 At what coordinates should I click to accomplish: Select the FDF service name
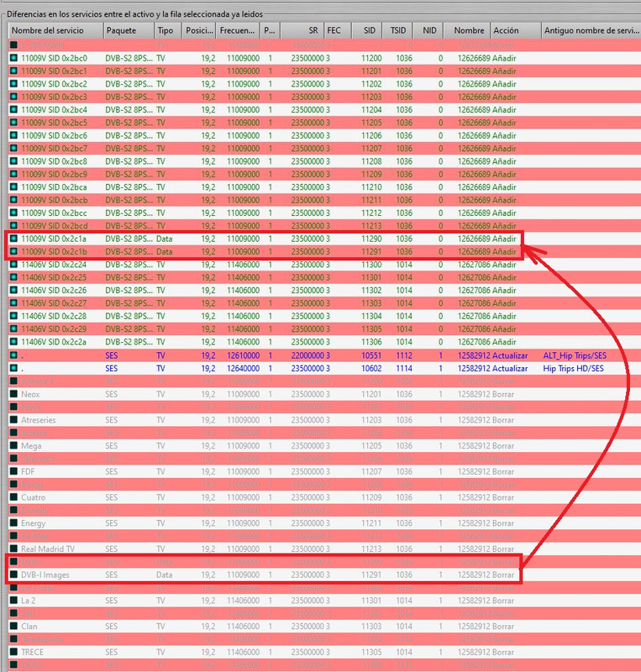point(28,471)
